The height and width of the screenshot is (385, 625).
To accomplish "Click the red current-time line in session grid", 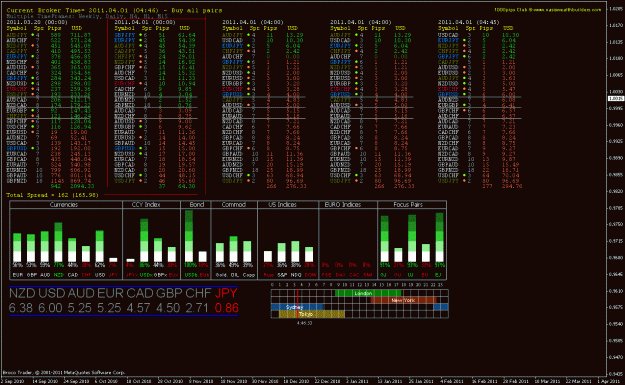I will coord(297,304).
